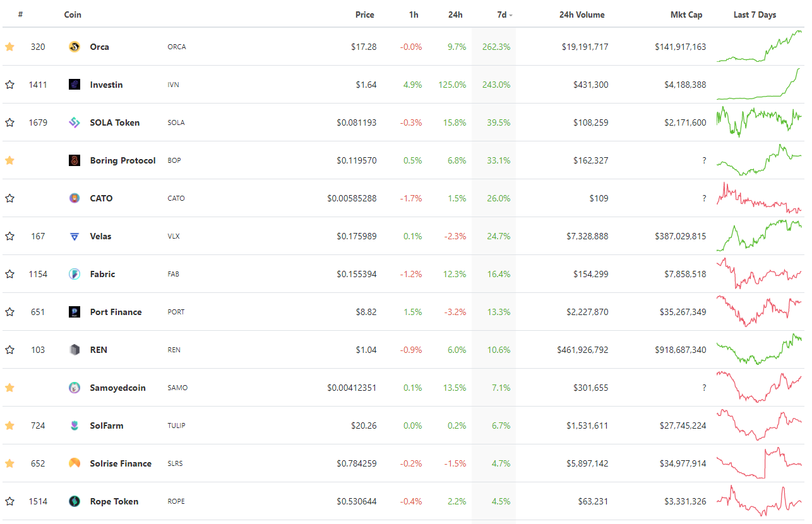
Task: Sort table by # rank header
Action: click(21, 15)
